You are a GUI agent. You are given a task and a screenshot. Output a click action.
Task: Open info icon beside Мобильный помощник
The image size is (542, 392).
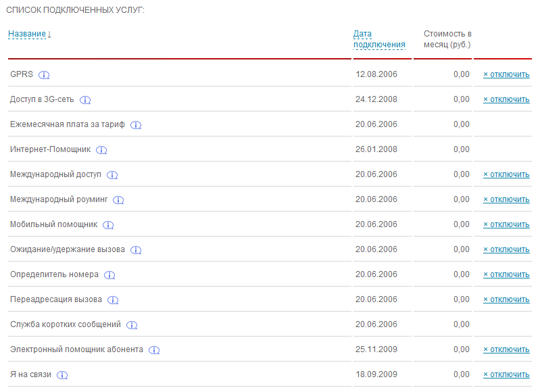click(108, 225)
